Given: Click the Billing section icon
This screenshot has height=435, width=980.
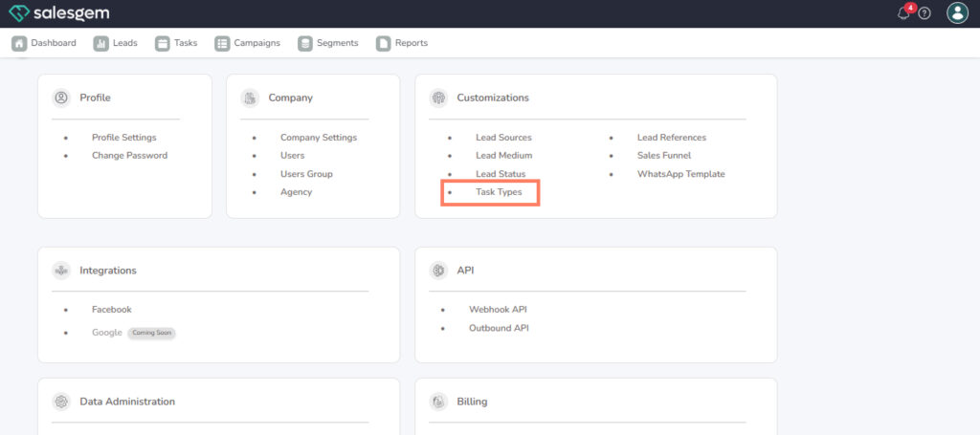Looking at the screenshot, I should coord(438,402).
